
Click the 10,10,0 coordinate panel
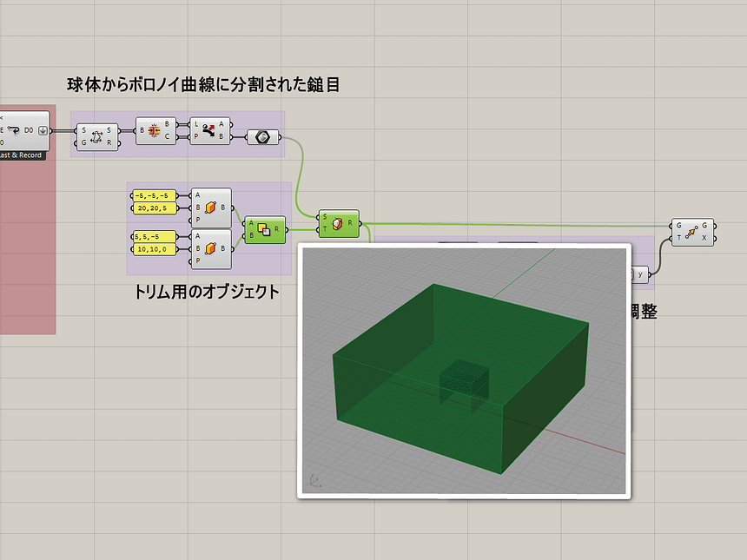tap(155, 250)
